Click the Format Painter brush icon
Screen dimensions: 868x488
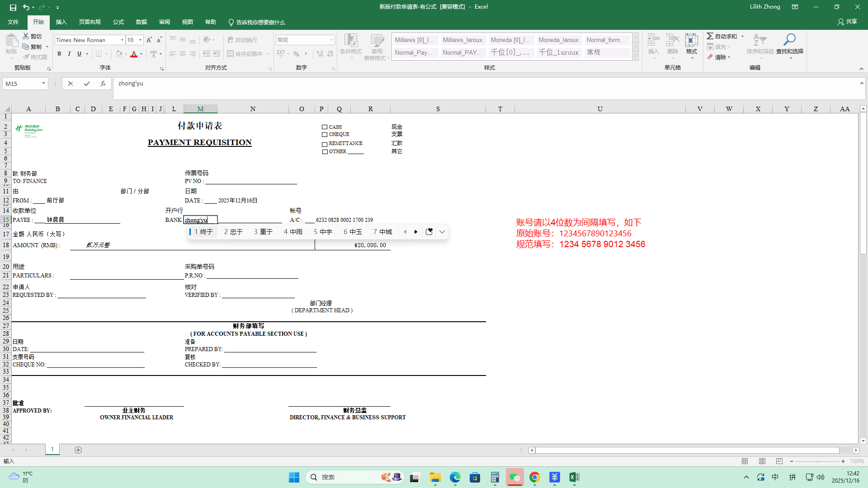pyautogui.click(x=27, y=57)
